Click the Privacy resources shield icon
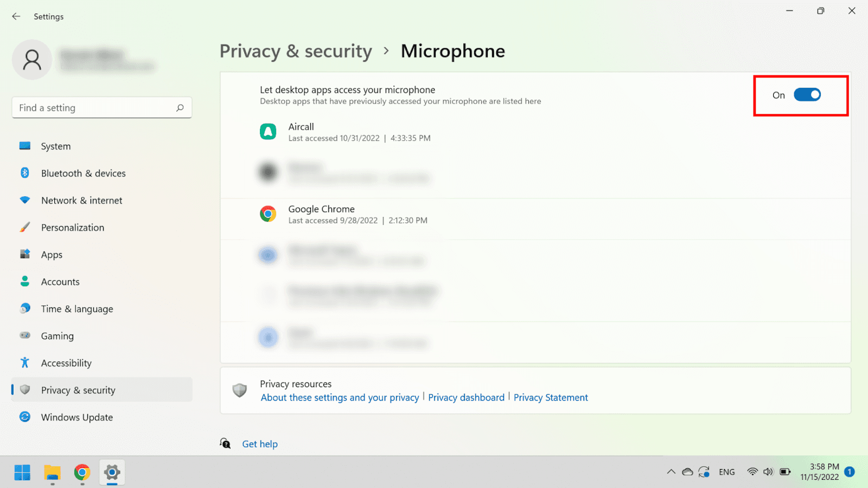The width and height of the screenshot is (868, 488). pyautogui.click(x=239, y=390)
